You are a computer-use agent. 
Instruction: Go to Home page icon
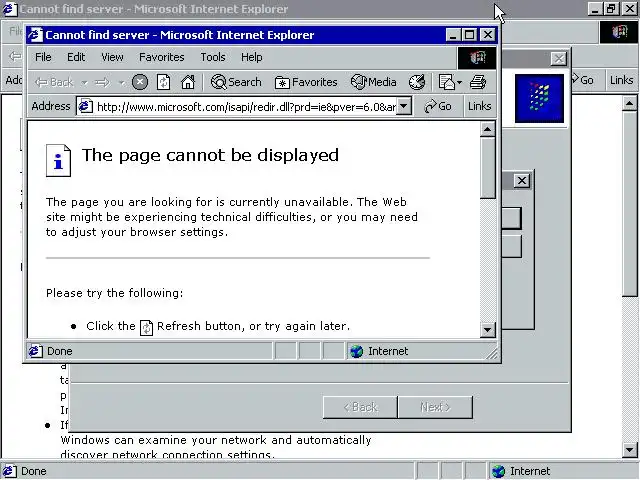coord(188,82)
